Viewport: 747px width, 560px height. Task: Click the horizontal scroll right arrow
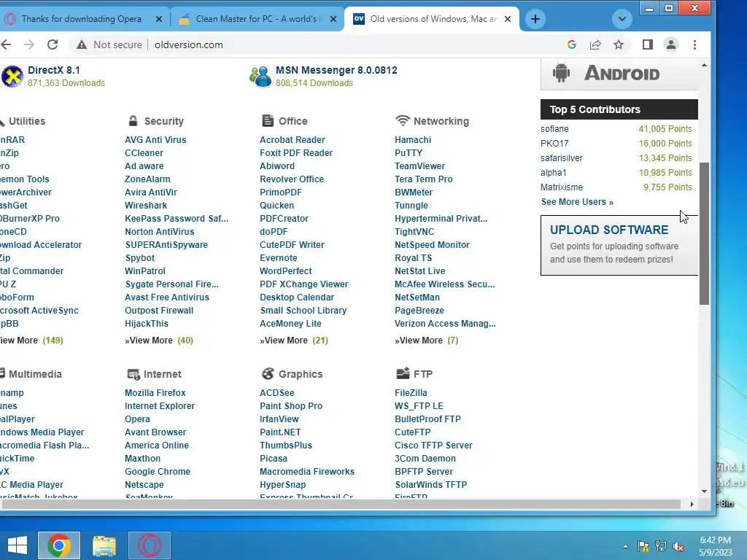[x=692, y=504]
